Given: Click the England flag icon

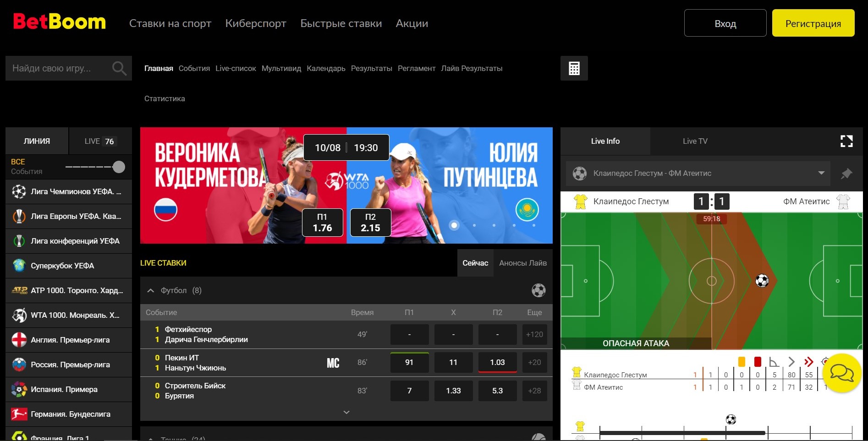Looking at the screenshot, I should (x=19, y=340).
